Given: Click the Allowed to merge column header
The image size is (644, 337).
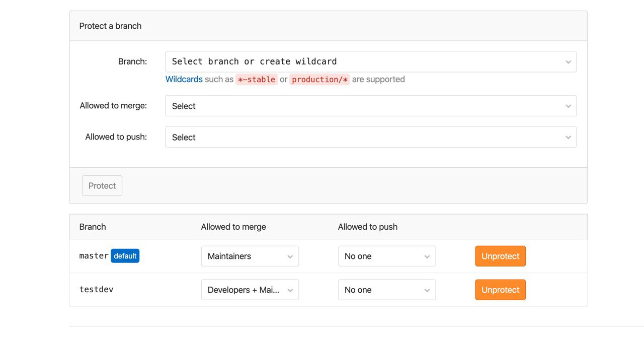Looking at the screenshot, I should (233, 227).
